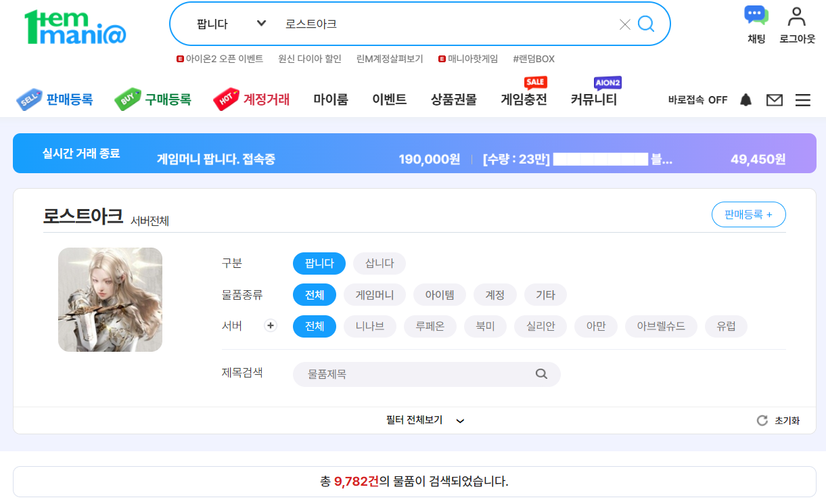Select 아이템 item type
This screenshot has width=826, height=504.
click(x=440, y=295)
